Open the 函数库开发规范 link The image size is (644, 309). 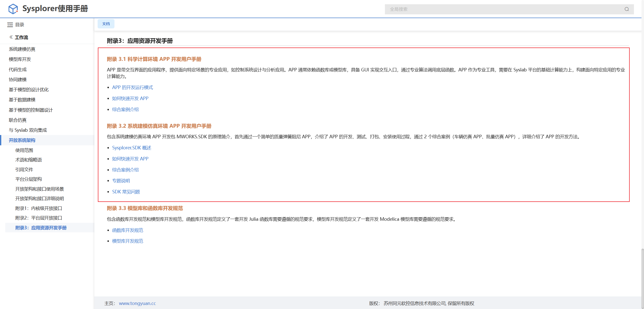pyautogui.click(x=128, y=230)
